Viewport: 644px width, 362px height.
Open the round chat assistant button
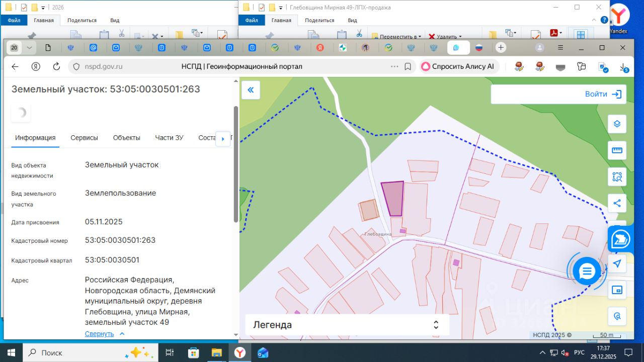[587, 271]
